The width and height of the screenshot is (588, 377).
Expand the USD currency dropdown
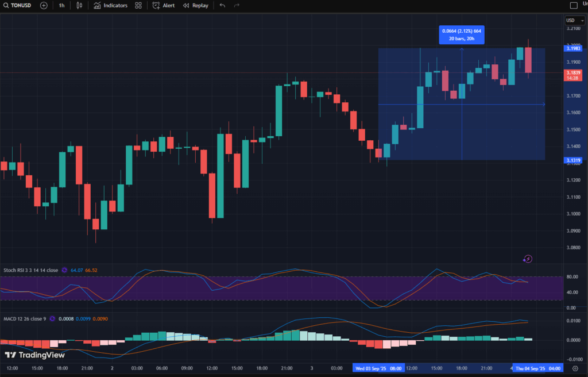[x=575, y=20]
